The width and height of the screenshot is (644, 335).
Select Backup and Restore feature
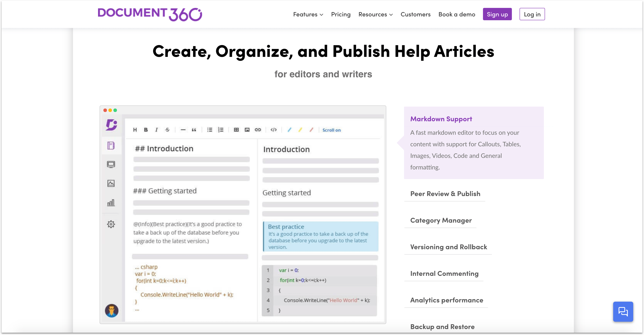click(x=442, y=327)
